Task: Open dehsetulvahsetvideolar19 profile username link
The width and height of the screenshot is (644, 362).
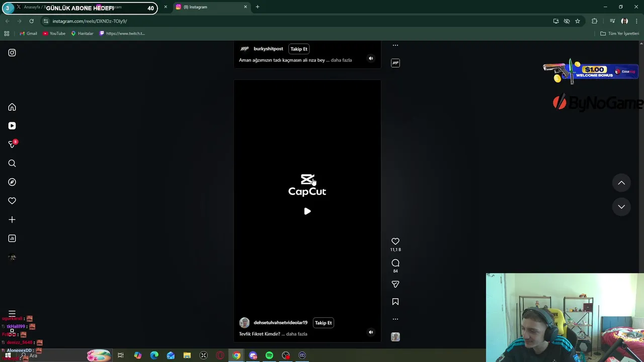Action: coord(280,323)
